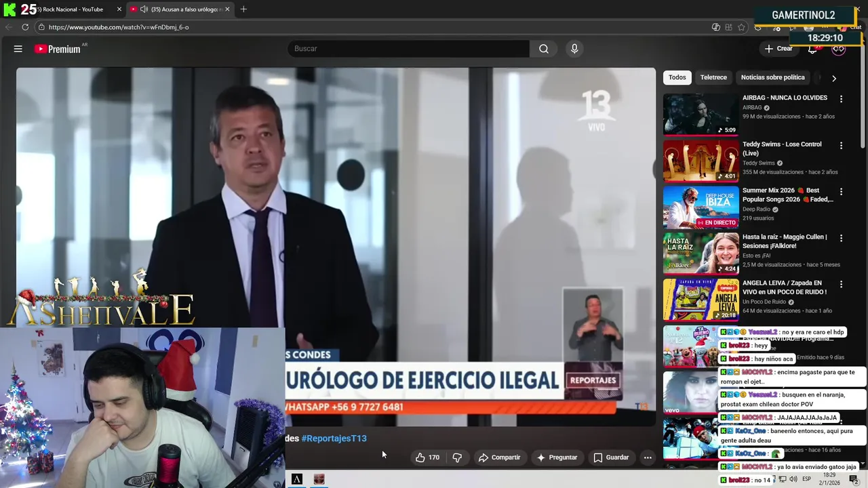Image resolution: width=868 pixels, height=488 pixels.
Task: Open the #ReportajesT13 hashtag link
Action: point(334,439)
